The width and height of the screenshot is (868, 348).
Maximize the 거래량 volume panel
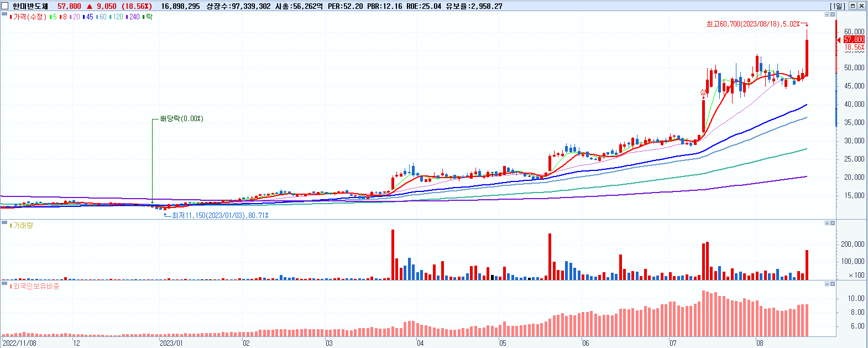coord(827,223)
